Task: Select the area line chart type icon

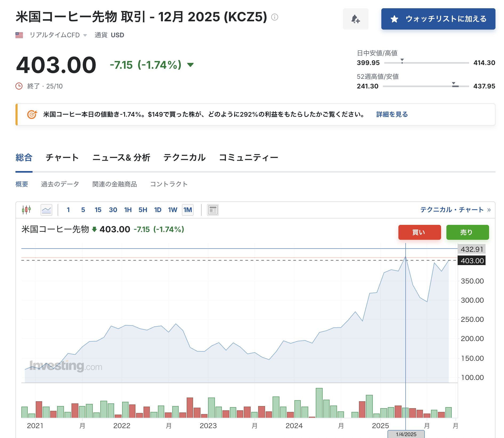Action: (x=46, y=210)
